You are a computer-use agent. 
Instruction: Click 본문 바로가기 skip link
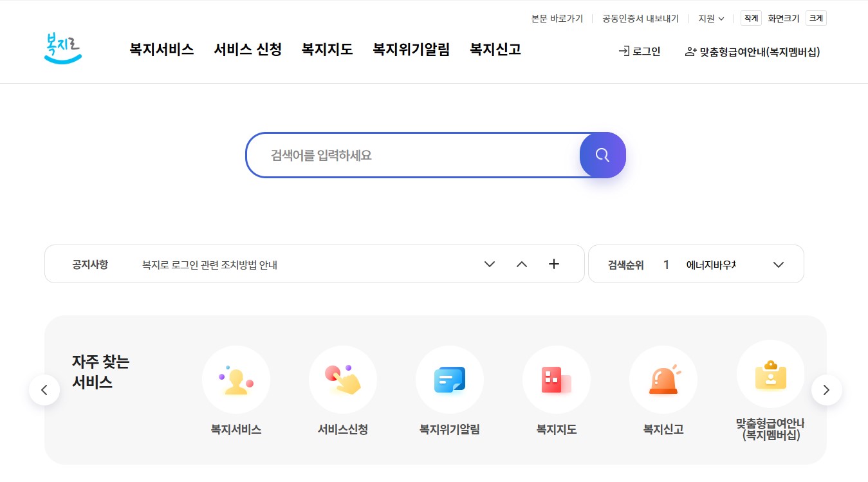click(x=557, y=19)
